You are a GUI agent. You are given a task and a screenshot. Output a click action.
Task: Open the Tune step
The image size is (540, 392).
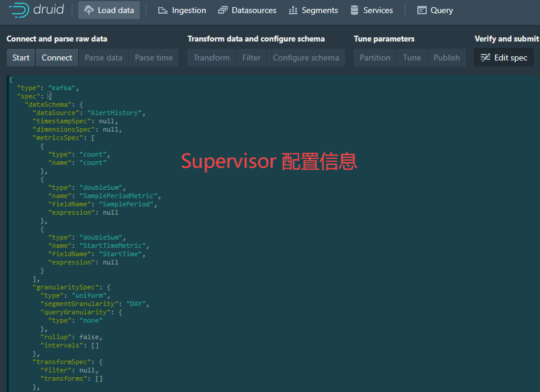pyautogui.click(x=412, y=58)
